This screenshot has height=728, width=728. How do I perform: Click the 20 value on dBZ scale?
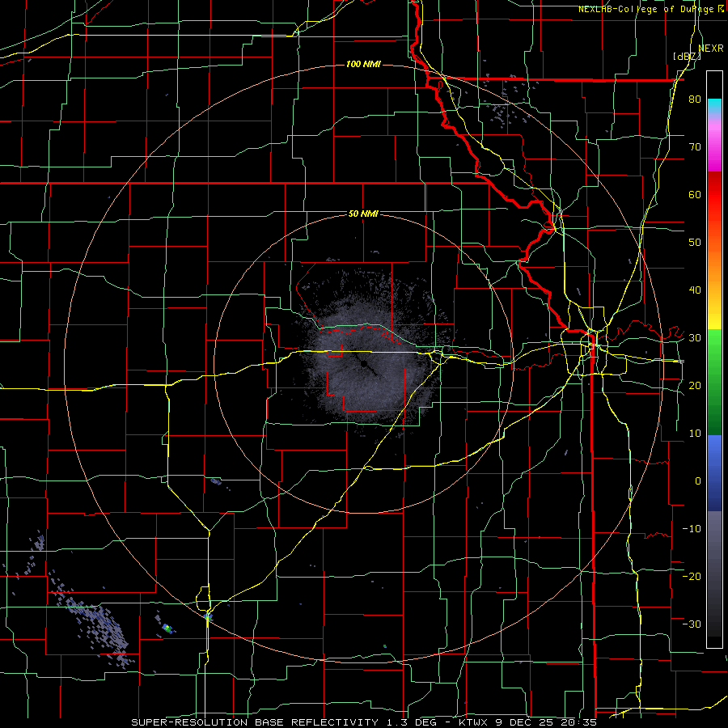point(695,385)
